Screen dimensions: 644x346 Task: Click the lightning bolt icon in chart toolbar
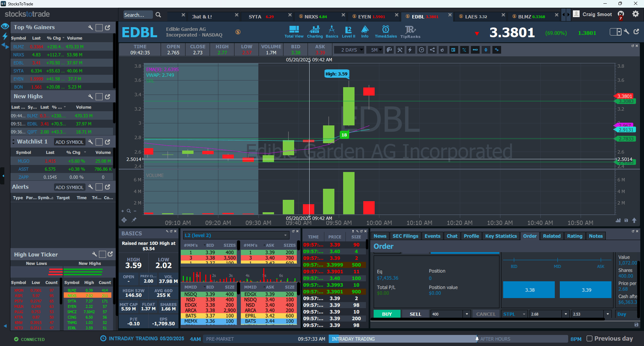[410, 50]
